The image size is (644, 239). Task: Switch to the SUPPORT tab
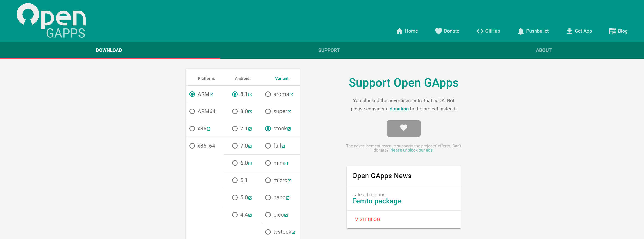click(x=329, y=50)
